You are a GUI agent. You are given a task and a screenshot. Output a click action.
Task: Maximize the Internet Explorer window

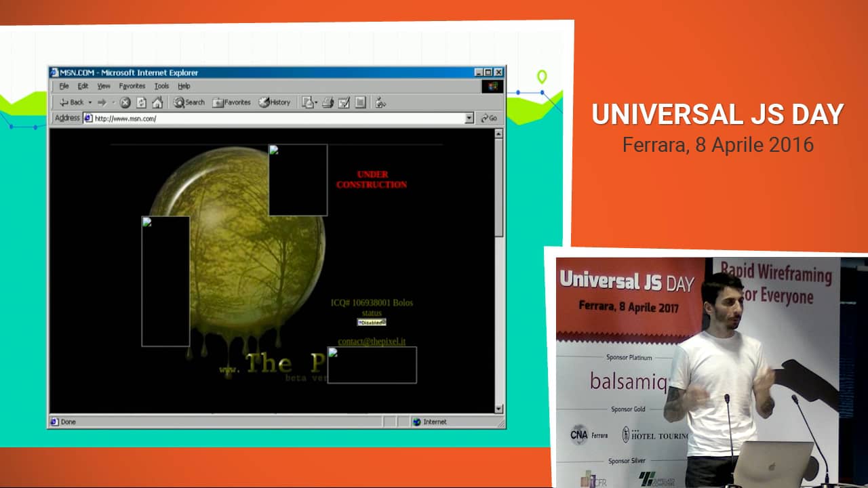[x=488, y=73]
